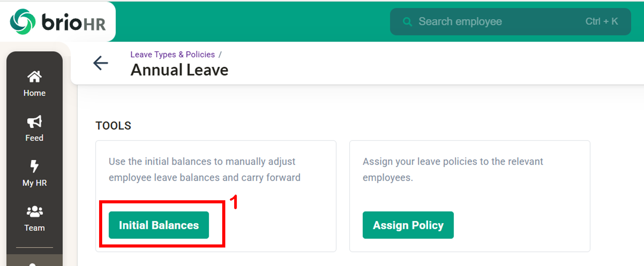Image resolution: width=644 pixels, height=266 pixels.
Task: Click the Annual Leave page title
Action: tap(179, 70)
